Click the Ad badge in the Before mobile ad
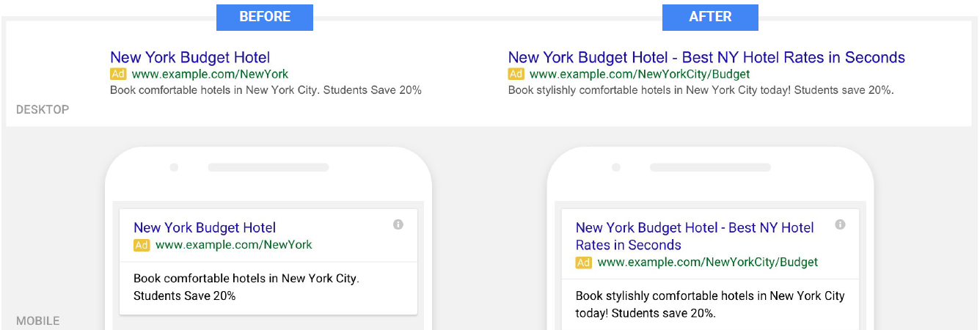 coord(142,245)
